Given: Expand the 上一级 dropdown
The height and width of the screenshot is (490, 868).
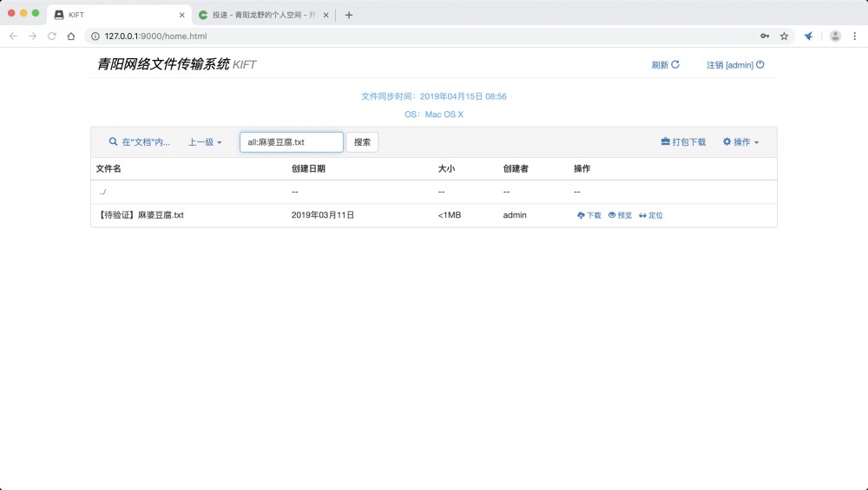Looking at the screenshot, I should point(205,142).
